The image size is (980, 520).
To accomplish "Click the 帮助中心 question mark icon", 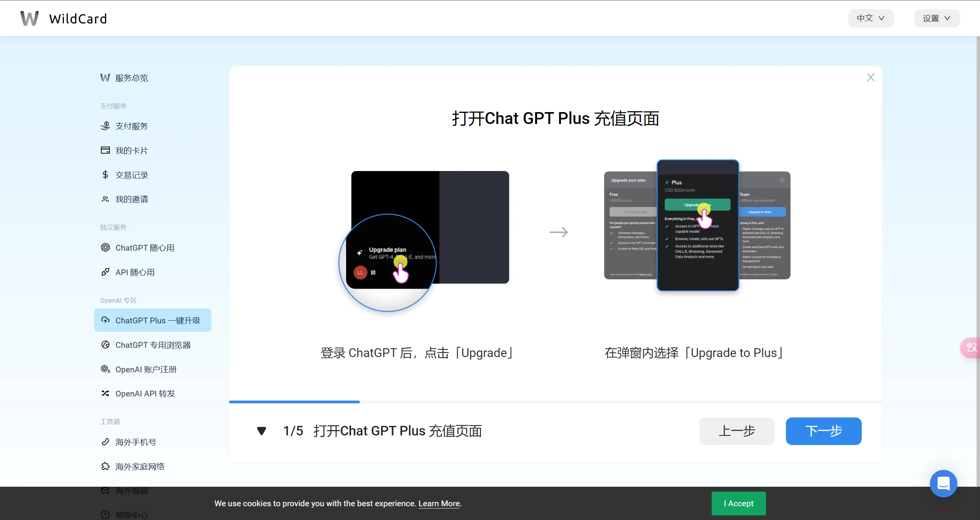I will tap(105, 515).
